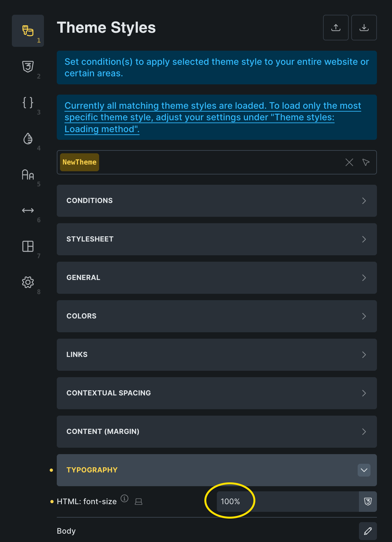The width and height of the screenshot is (392, 542).
Task: Open the CSS3 shield sidebar panel
Action: pos(28,67)
